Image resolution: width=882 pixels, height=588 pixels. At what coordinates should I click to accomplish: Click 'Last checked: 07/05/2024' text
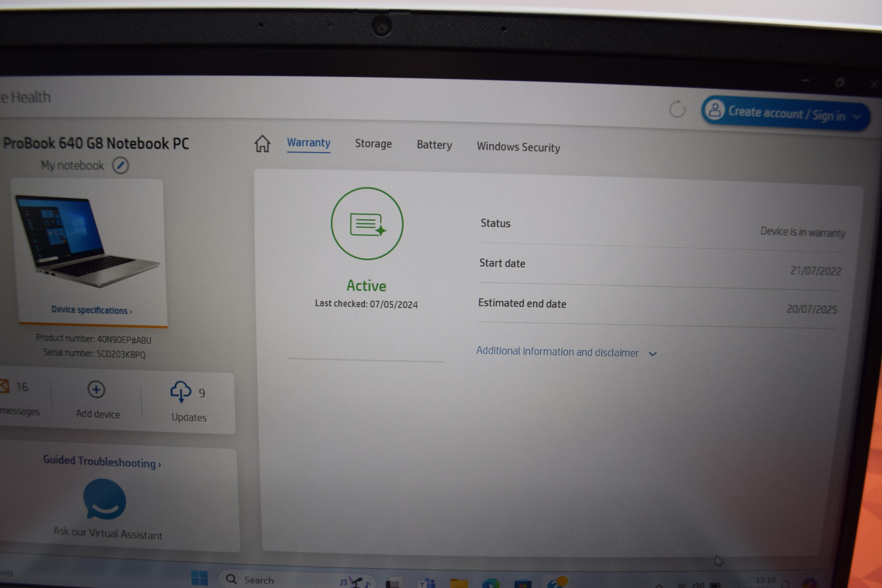366,304
